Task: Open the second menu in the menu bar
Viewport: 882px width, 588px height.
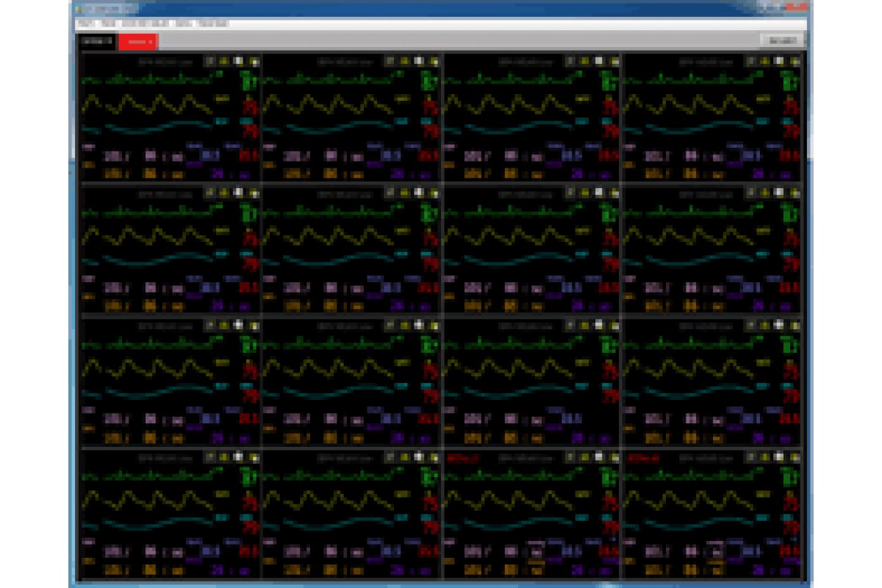Action: pyautogui.click(x=108, y=24)
